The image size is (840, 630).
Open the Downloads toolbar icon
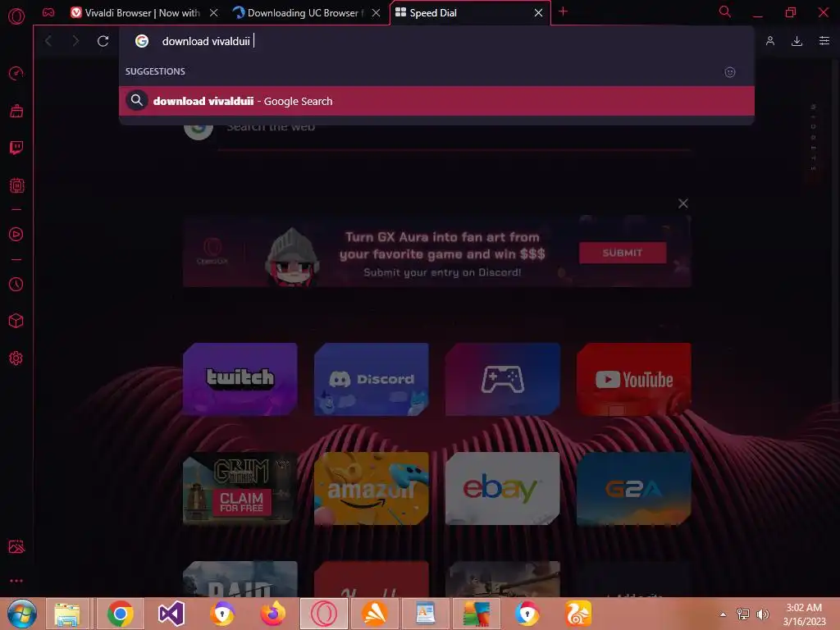[797, 41]
